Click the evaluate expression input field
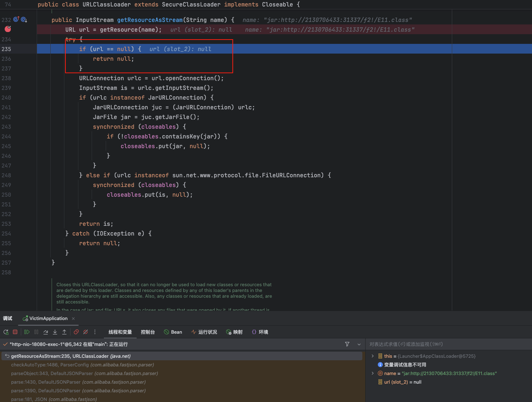The image size is (532, 402). [x=449, y=344]
